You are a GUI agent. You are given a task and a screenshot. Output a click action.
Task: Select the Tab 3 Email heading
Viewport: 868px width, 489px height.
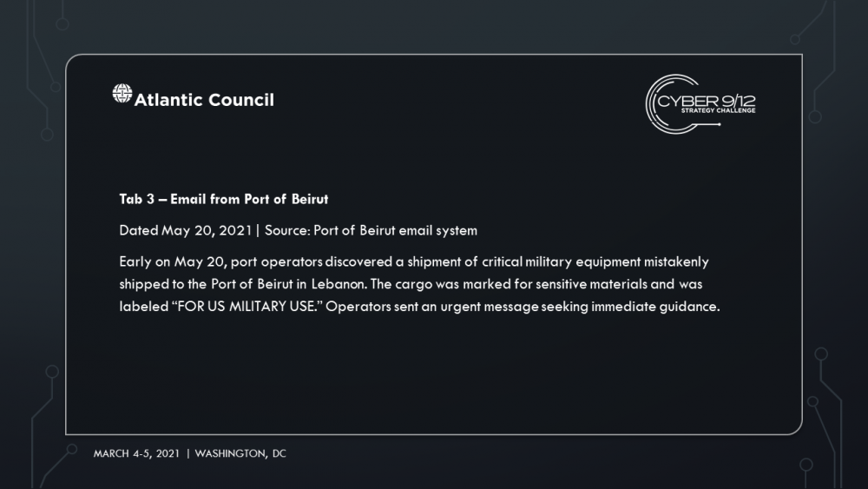224,200
